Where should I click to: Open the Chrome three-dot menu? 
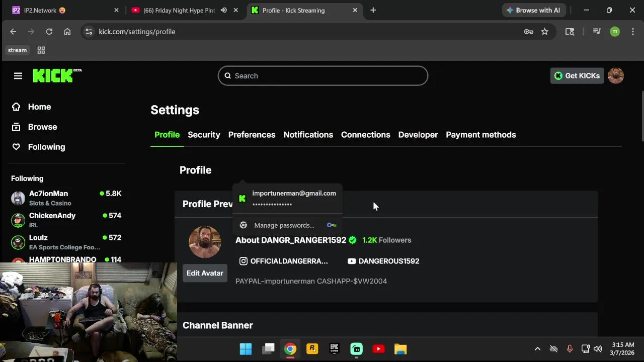(632, 32)
